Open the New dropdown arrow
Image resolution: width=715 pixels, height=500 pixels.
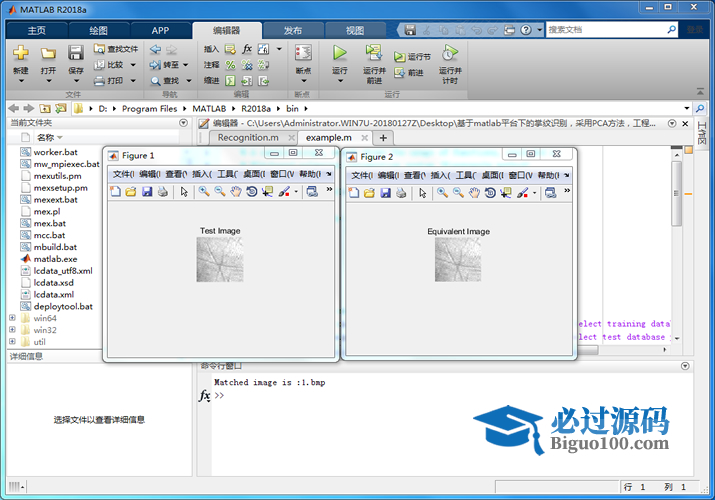21,81
